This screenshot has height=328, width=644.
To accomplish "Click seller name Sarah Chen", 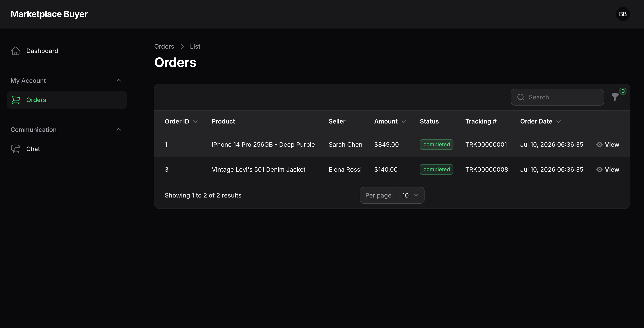I will [345, 145].
